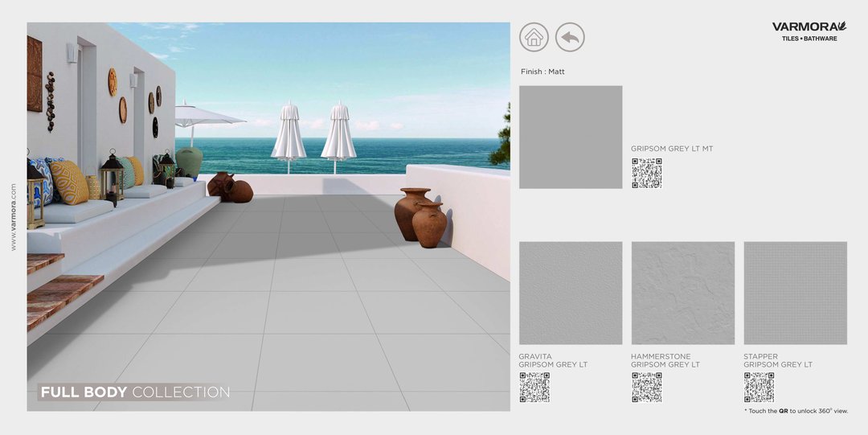Click the HAMMERSTONE GRIPSOM GREY LT label
The height and width of the screenshot is (435, 868).
[x=665, y=360]
